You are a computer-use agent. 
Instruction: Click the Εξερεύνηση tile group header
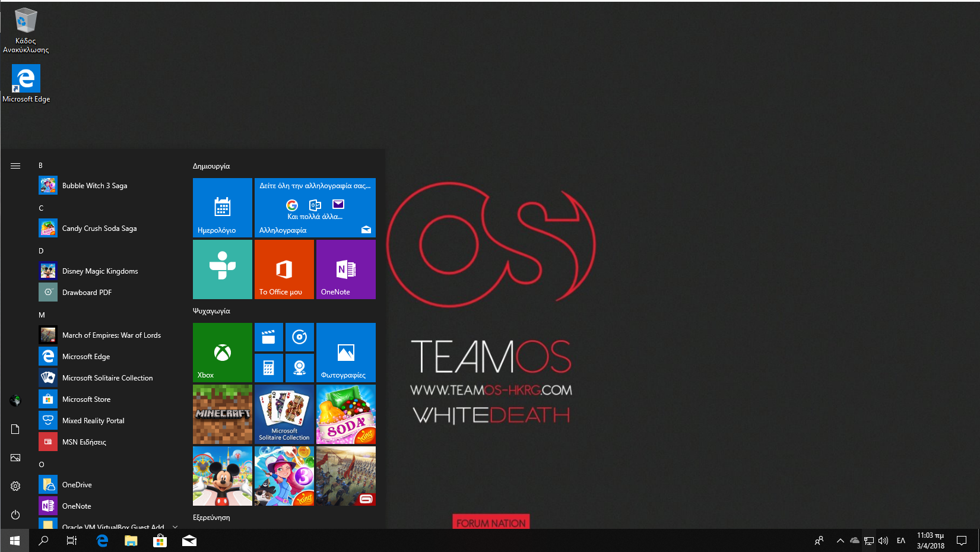tap(211, 518)
